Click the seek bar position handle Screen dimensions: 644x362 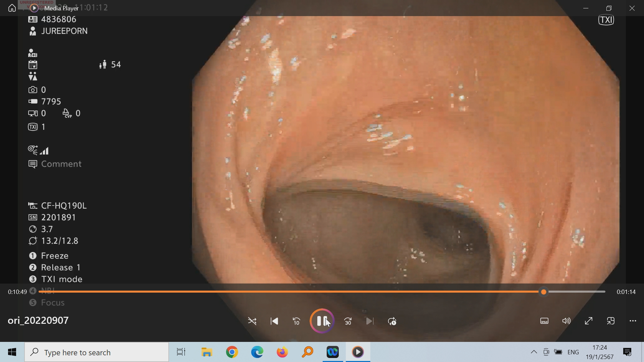tap(544, 292)
